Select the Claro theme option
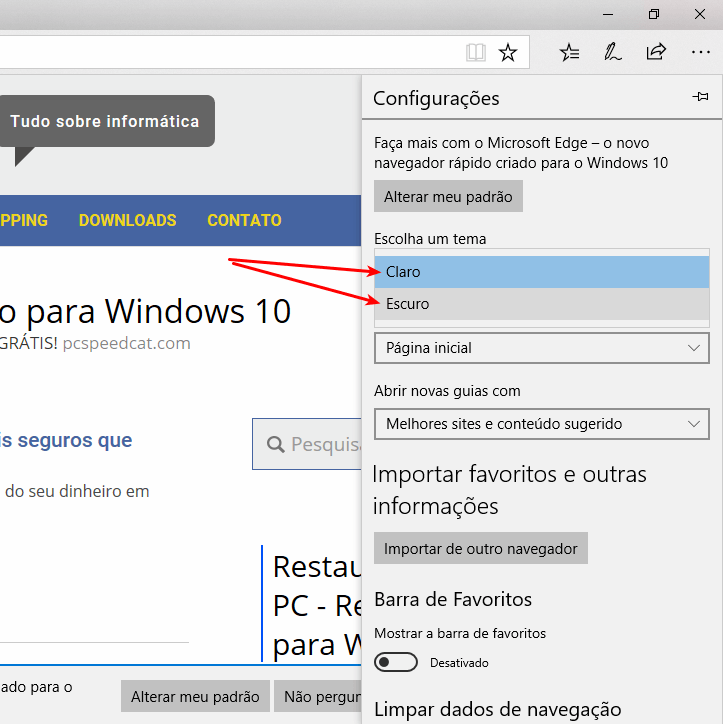The height and width of the screenshot is (724, 723). (x=542, y=272)
